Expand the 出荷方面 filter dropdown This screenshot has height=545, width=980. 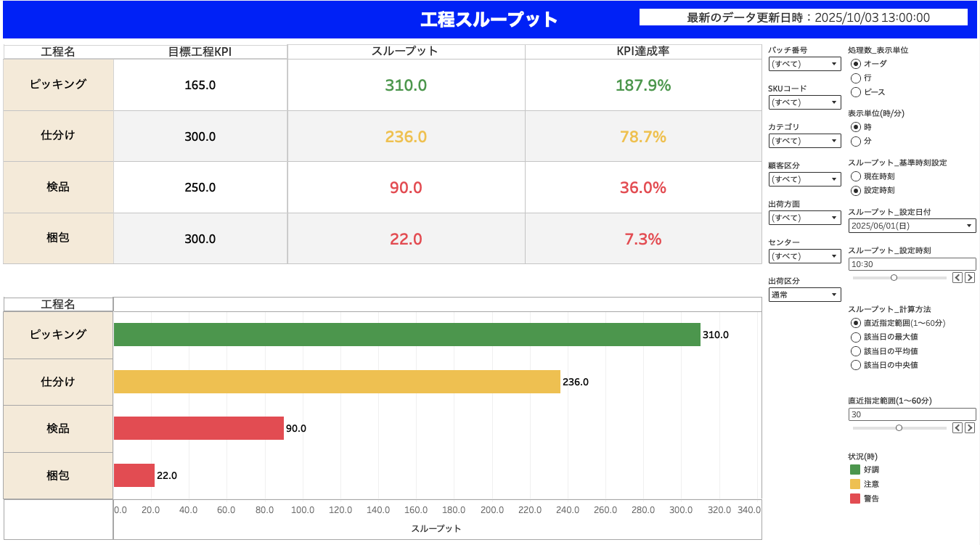pos(804,218)
